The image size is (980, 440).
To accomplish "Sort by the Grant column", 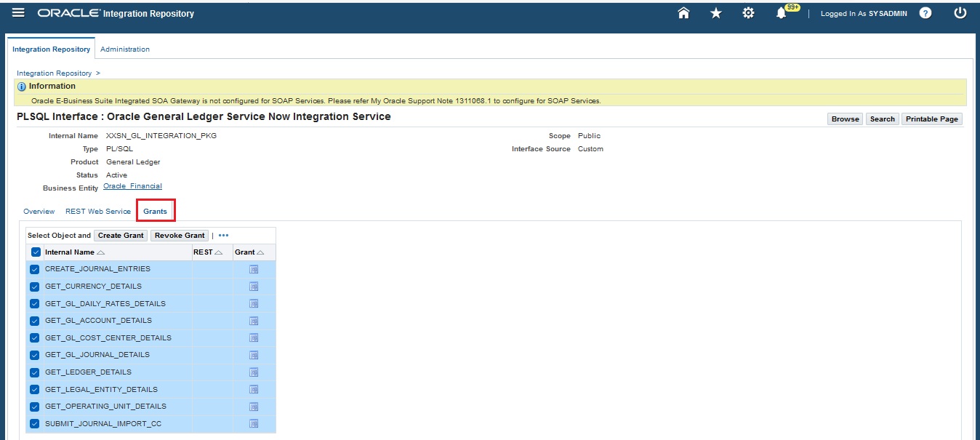I will point(249,252).
